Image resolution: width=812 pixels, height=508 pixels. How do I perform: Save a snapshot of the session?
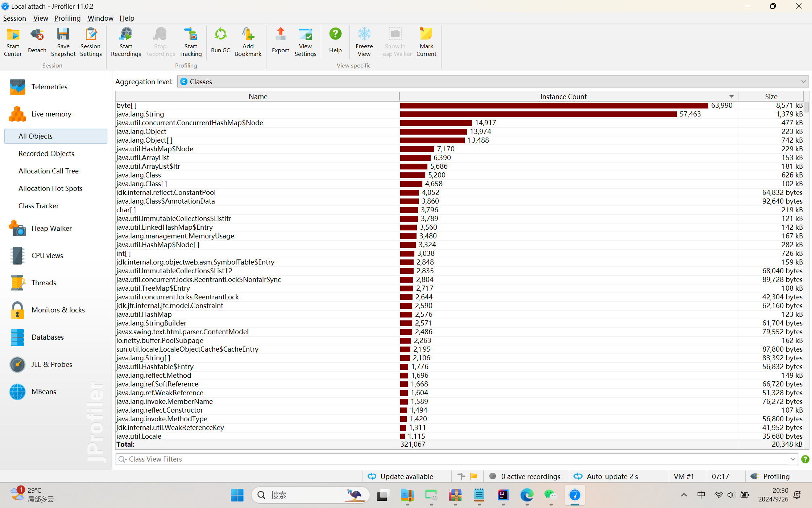click(63, 42)
